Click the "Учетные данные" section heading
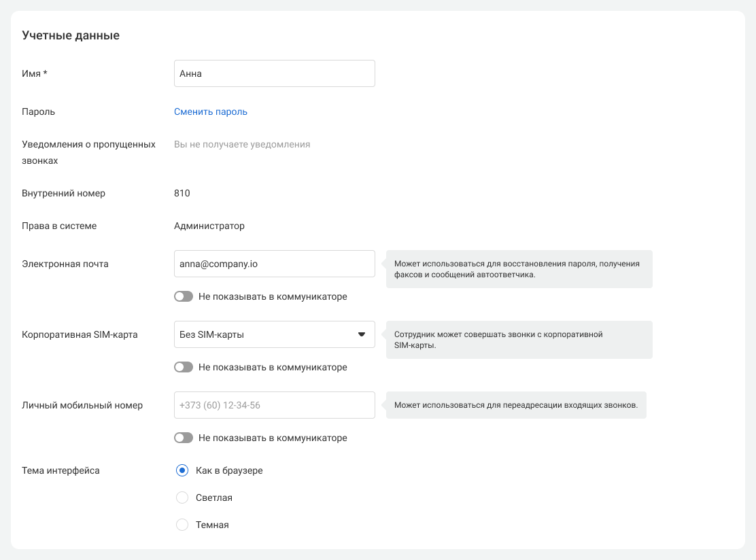756x560 pixels. click(71, 36)
